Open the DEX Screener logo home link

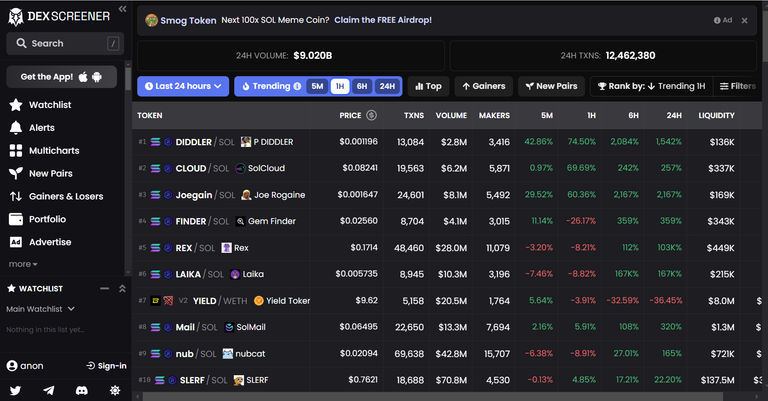click(59, 17)
